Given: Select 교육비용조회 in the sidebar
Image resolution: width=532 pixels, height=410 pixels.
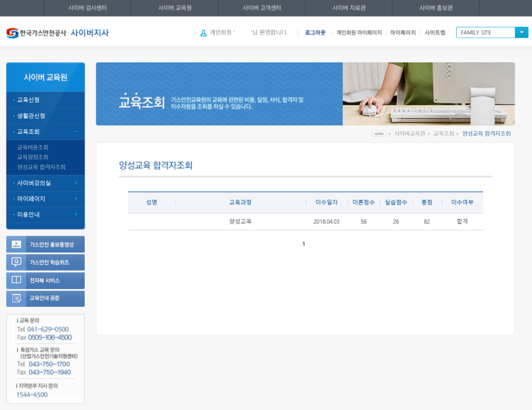Looking at the screenshot, I should point(33,147).
